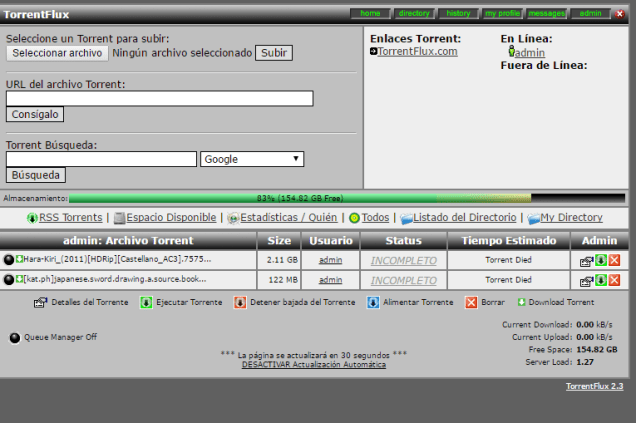Click the Hara-Kiri_(2011) torrent name
Viewport: 636px width, 423px height.
point(117,259)
